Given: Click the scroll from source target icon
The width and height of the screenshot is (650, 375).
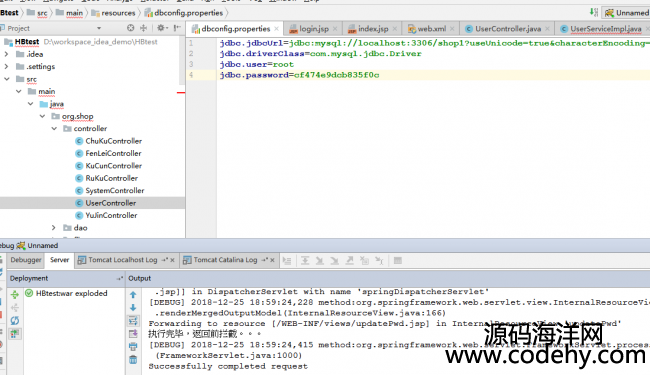Looking at the screenshot, I should coord(131,28).
